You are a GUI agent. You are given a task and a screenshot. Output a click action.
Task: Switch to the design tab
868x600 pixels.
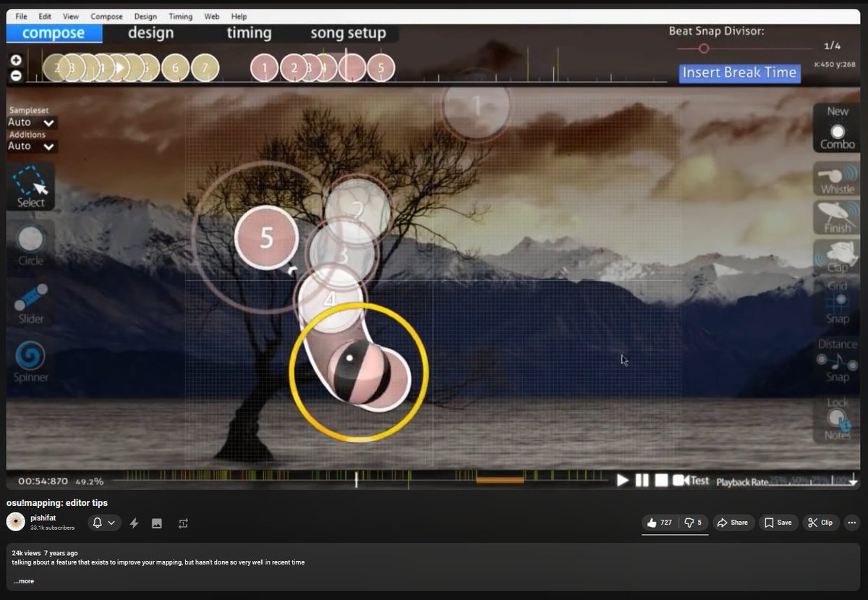tap(150, 33)
